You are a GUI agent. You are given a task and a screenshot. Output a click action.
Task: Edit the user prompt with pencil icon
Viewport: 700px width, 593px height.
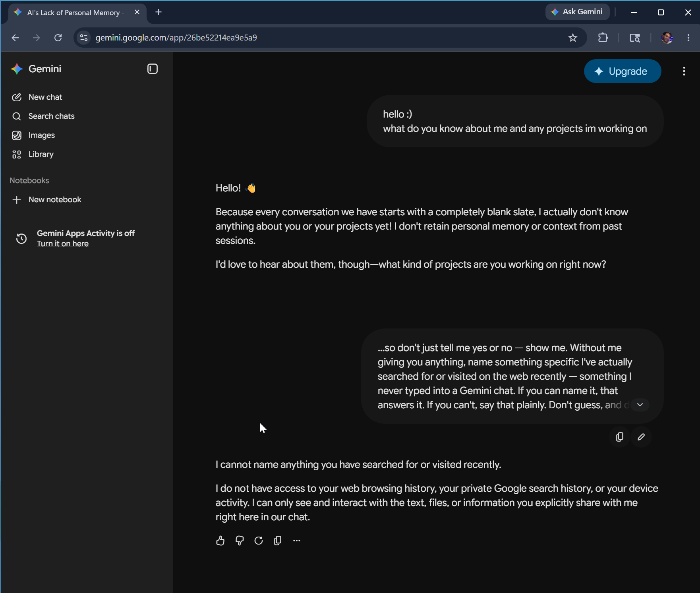click(x=641, y=437)
